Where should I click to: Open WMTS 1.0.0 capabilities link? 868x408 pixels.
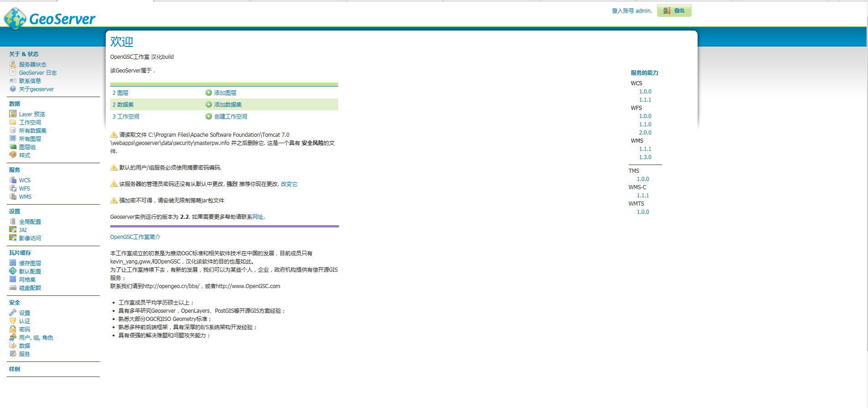click(643, 212)
